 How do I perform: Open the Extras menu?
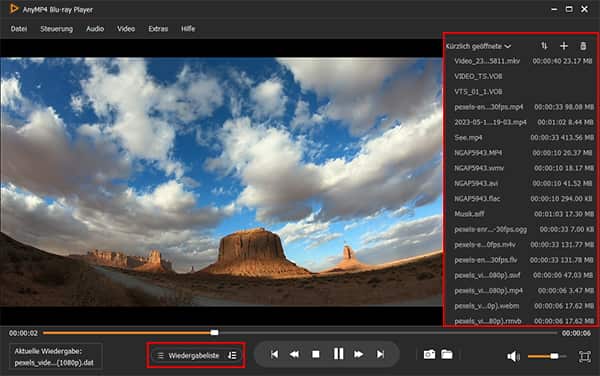[x=158, y=29]
